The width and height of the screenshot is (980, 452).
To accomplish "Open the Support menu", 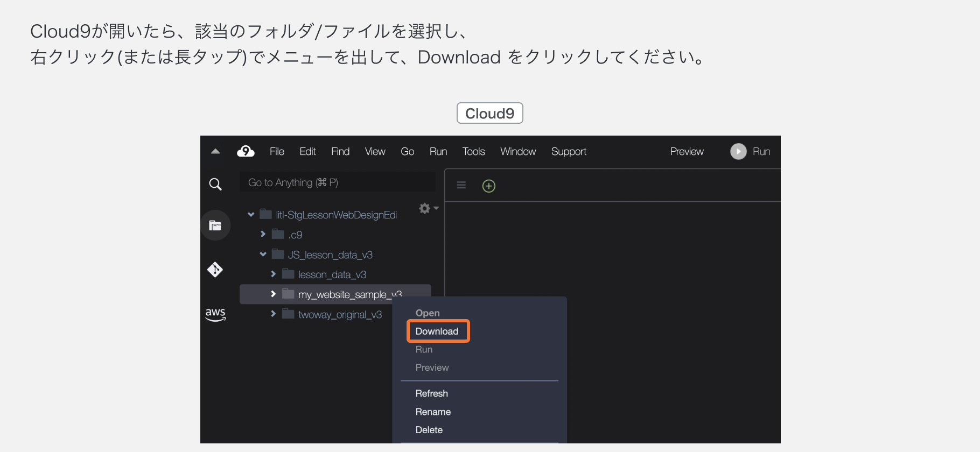I will (569, 152).
